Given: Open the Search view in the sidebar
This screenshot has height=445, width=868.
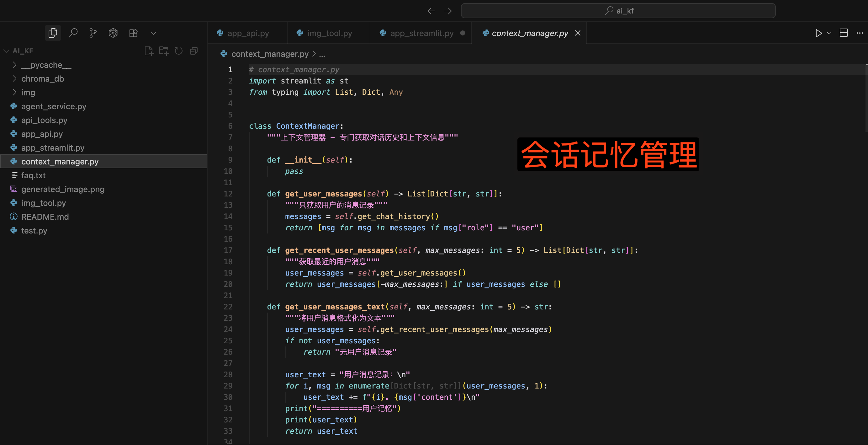Looking at the screenshot, I should pyautogui.click(x=73, y=33).
